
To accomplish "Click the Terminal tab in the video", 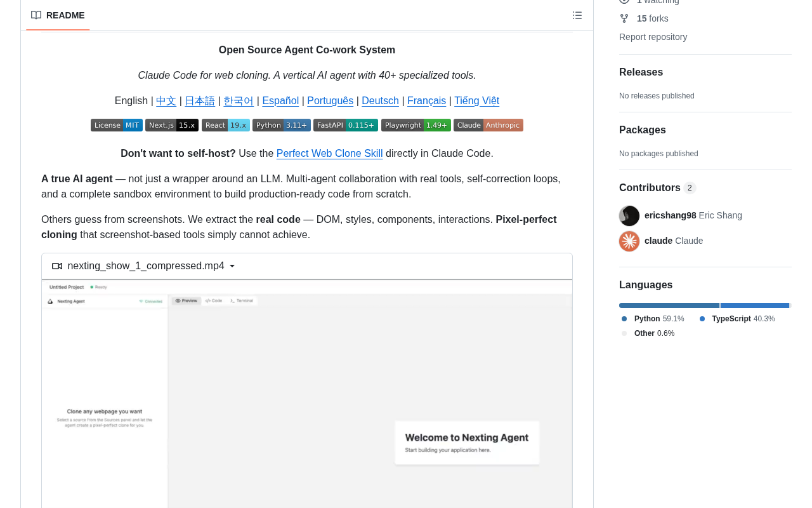I will pyautogui.click(x=242, y=300).
